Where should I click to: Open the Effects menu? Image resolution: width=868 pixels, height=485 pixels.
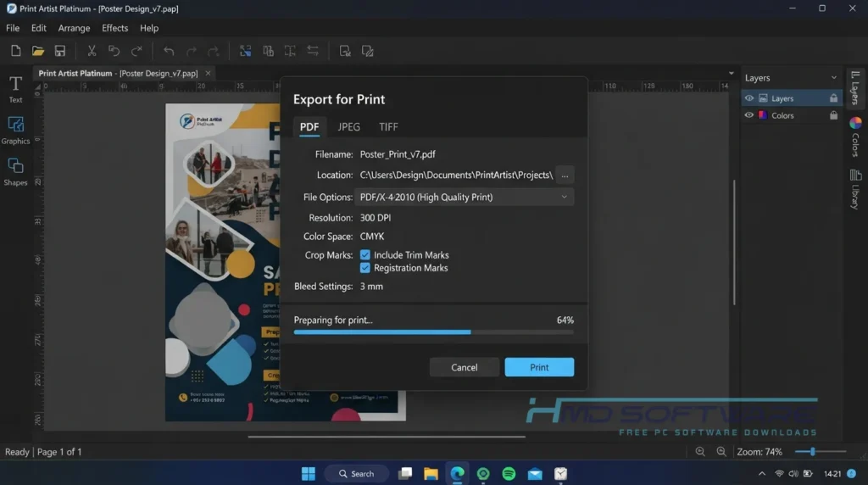[114, 28]
